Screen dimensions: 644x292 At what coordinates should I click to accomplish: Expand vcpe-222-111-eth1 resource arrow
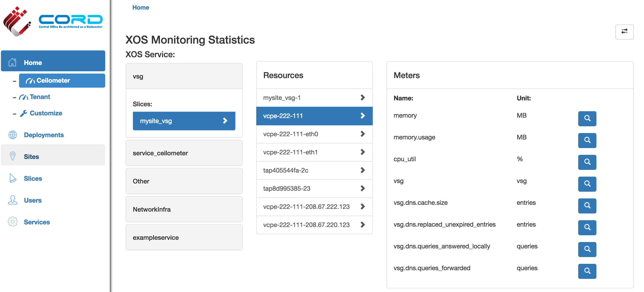tap(363, 152)
